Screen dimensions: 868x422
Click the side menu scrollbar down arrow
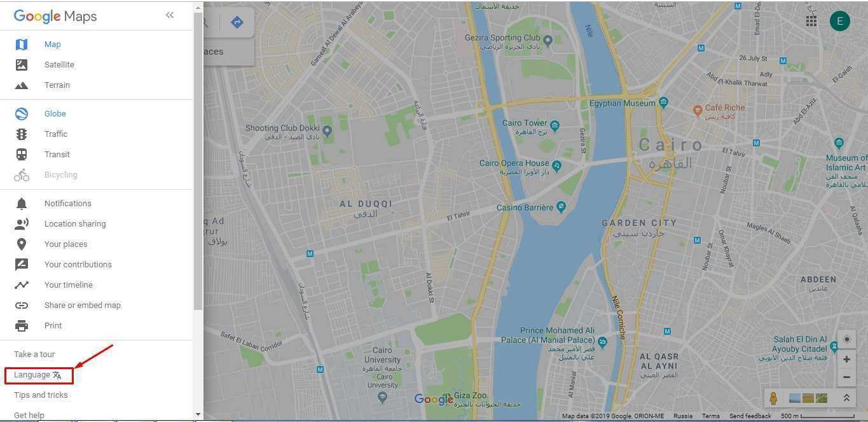point(198,414)
